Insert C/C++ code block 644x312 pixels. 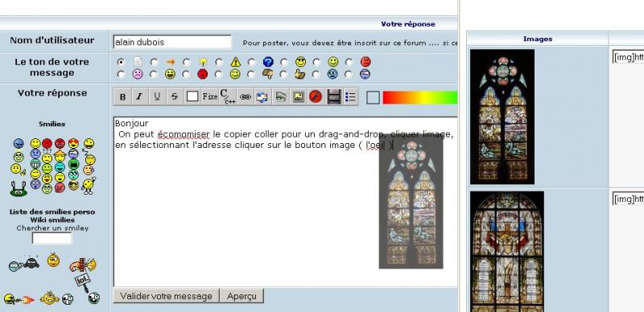click(x=228, y=96)
